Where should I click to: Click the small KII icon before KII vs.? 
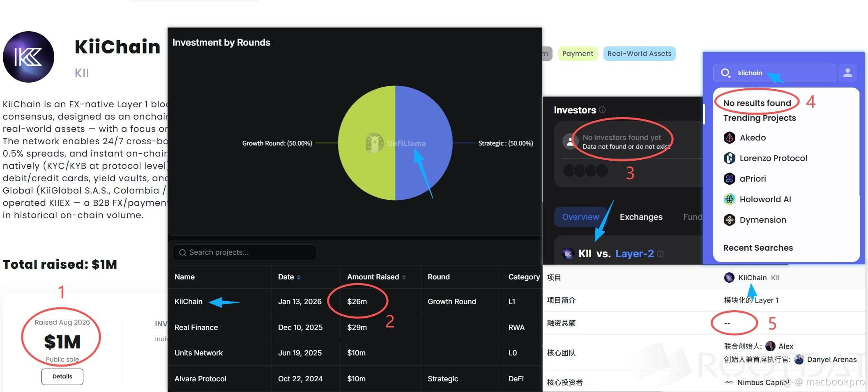568,254
